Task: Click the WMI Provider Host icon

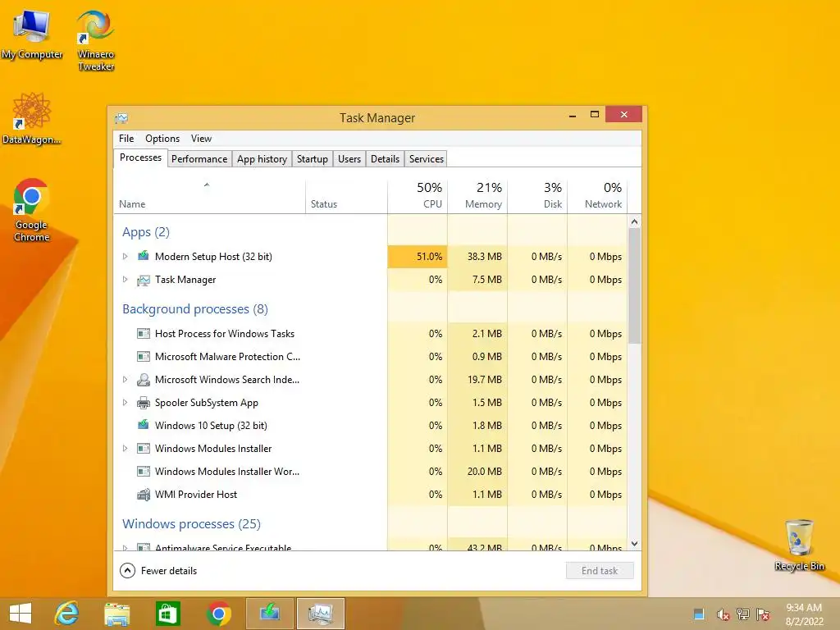Action: (143, 495)
